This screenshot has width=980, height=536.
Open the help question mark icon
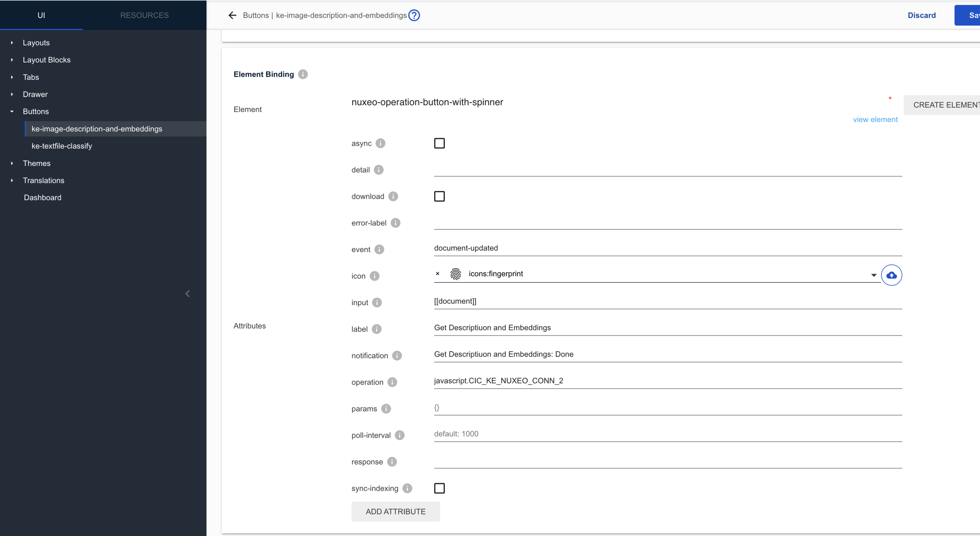(x=414, y=15)
